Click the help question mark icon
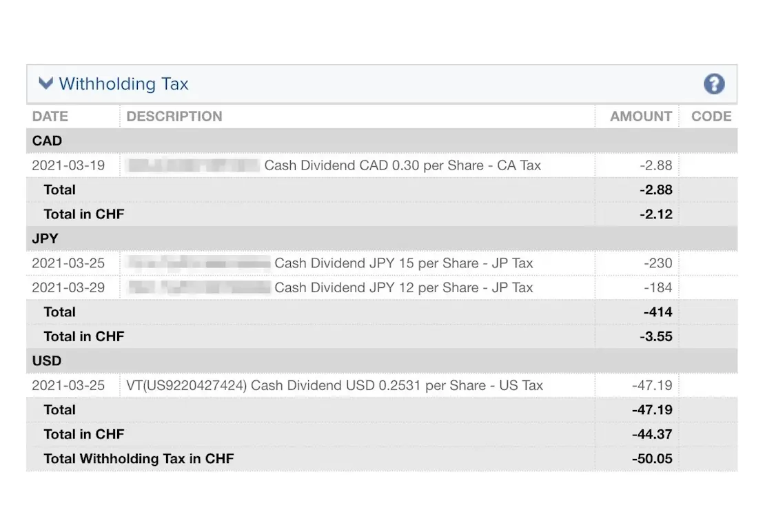The height and width of the screenshot is (532, 765). pyautogui.click(x=714, y=84)
